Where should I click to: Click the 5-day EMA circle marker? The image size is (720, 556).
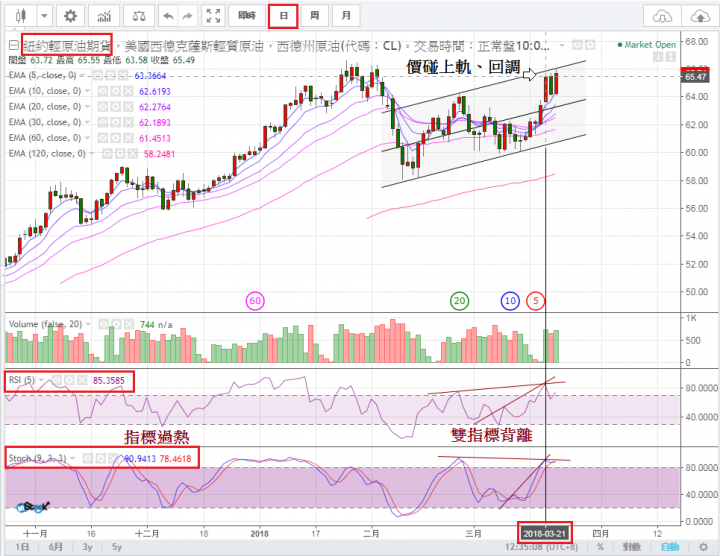coord(535,301)
